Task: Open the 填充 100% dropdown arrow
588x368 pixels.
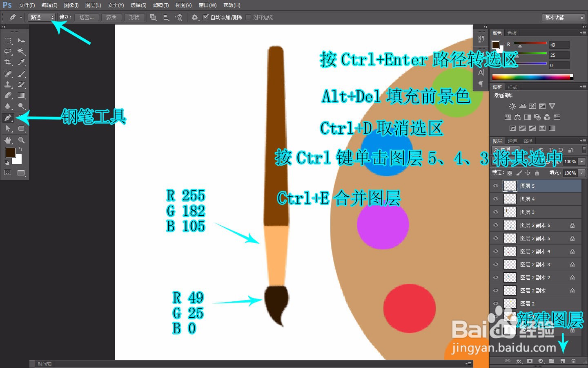Action: point(582,173)
